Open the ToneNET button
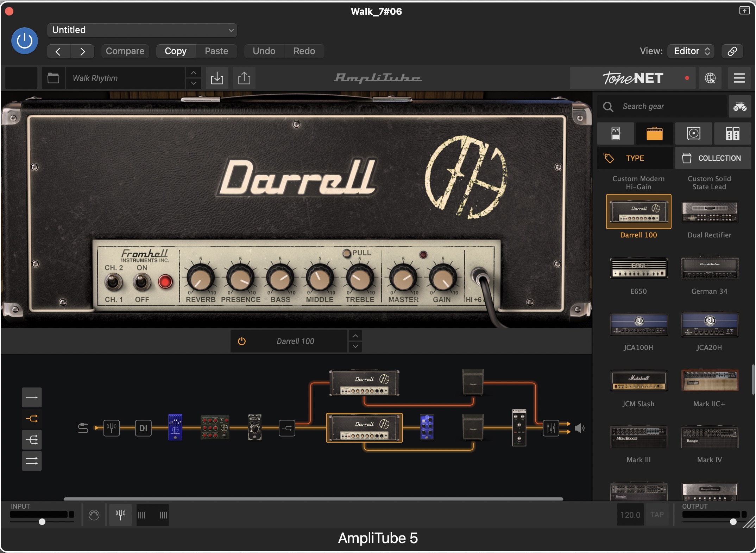The height and width of the screenshot is (553, 756). point(632,78)
